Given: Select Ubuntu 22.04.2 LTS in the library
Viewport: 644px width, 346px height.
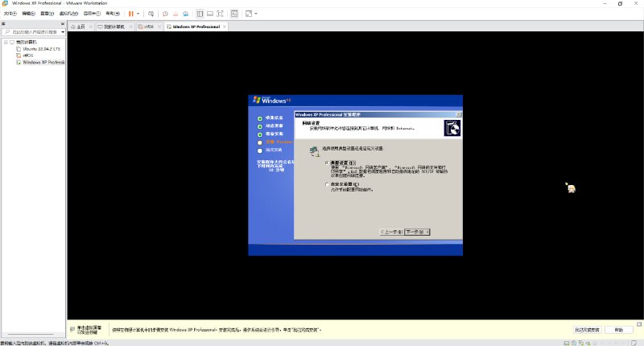Looking at the screenshot, I should (x=40, y=48).
